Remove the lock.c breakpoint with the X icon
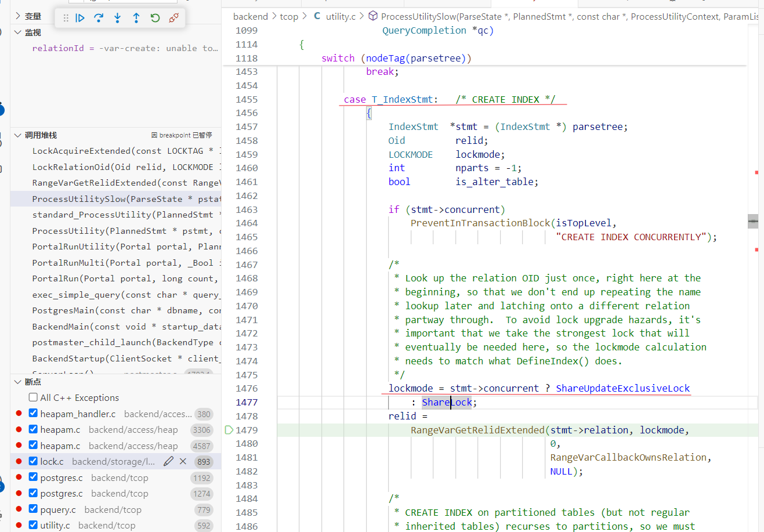This screenshot has height=532, width=764. [x=183, y=461]
